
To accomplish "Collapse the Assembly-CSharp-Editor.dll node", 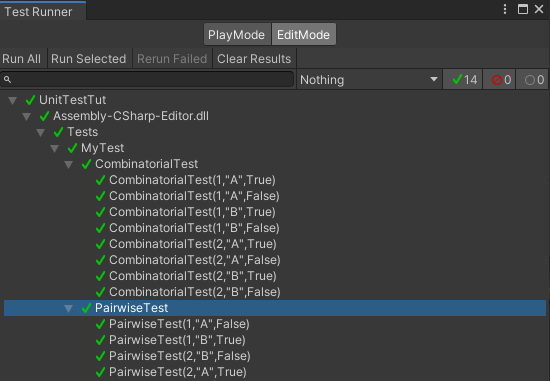I will [x=27, y=116].
